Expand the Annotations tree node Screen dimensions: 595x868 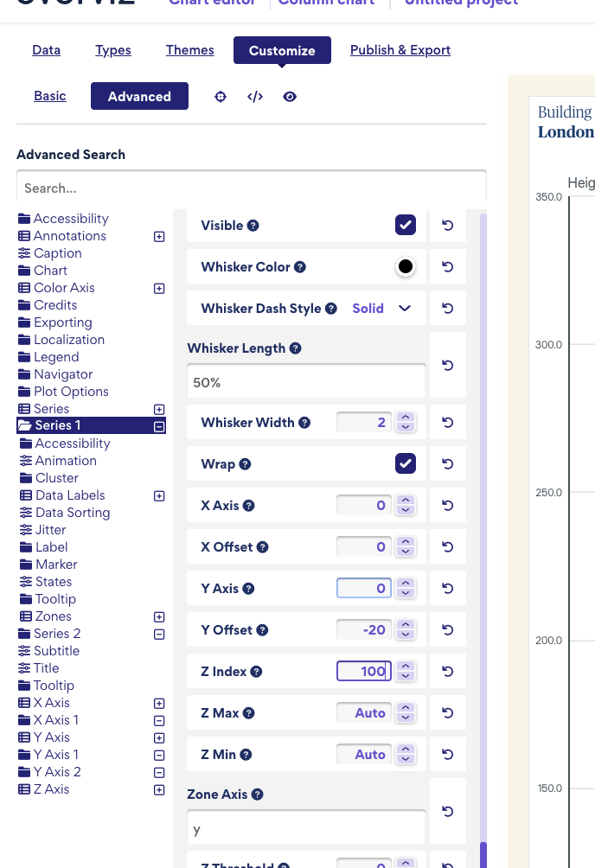(x=159, y=237)
